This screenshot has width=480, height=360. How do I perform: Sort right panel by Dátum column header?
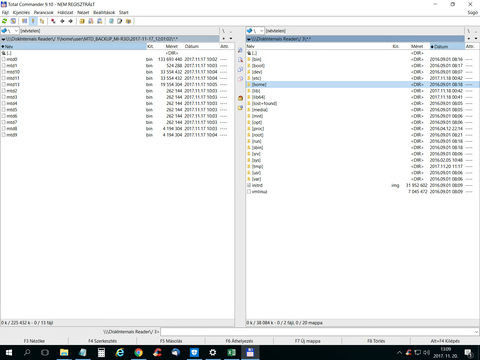(447, 46)
